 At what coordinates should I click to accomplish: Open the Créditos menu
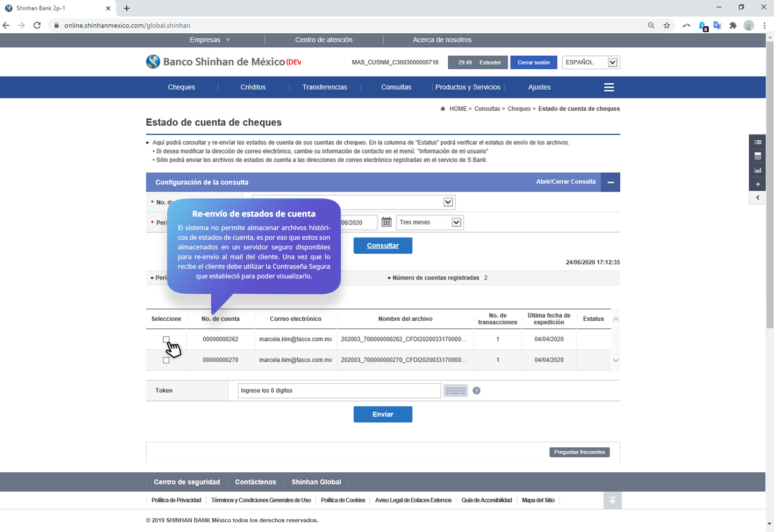click(x=253, y=87)
